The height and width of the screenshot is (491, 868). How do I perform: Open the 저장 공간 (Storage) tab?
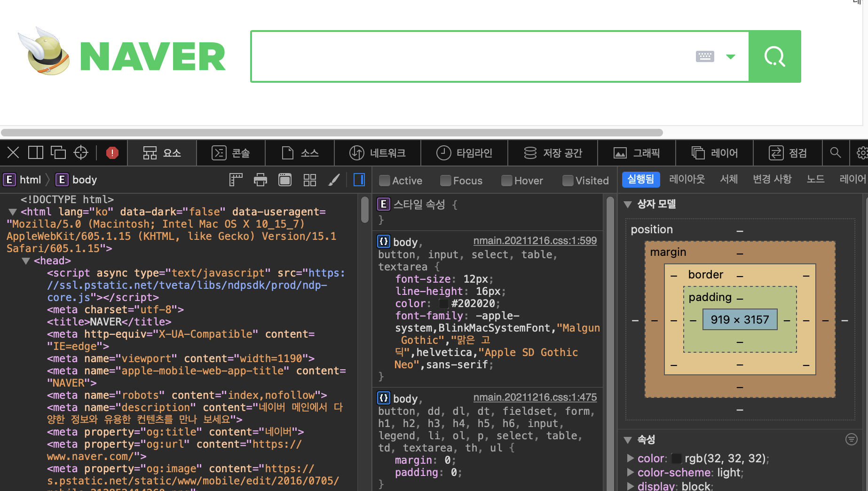pyautogui.click(x=553, y=153)
